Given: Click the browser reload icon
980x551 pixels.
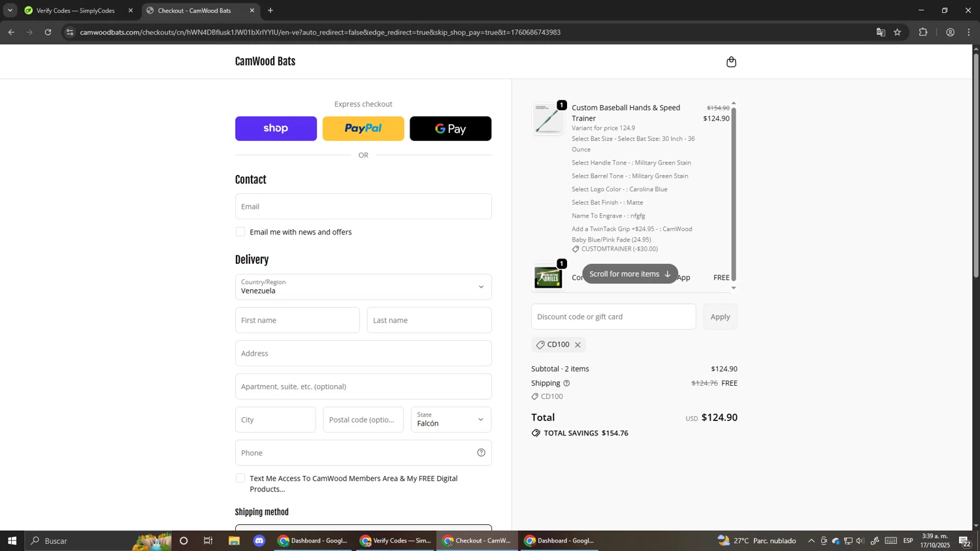Looking at the screenshot, I should [48, 32].
